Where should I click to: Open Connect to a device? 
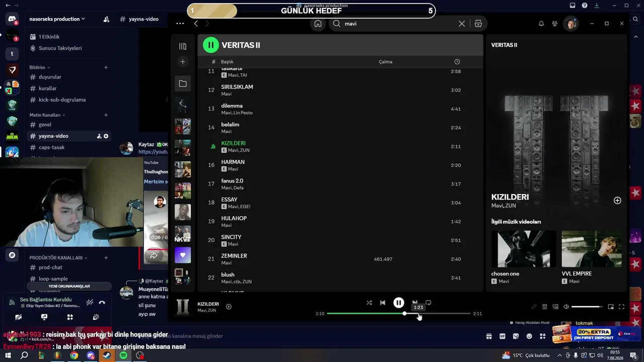point(555,307)
